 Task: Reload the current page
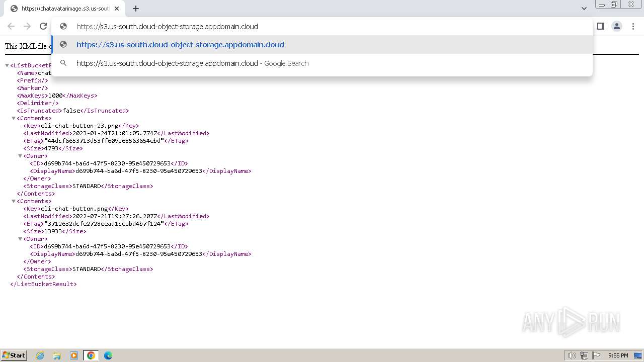[43, 26]
